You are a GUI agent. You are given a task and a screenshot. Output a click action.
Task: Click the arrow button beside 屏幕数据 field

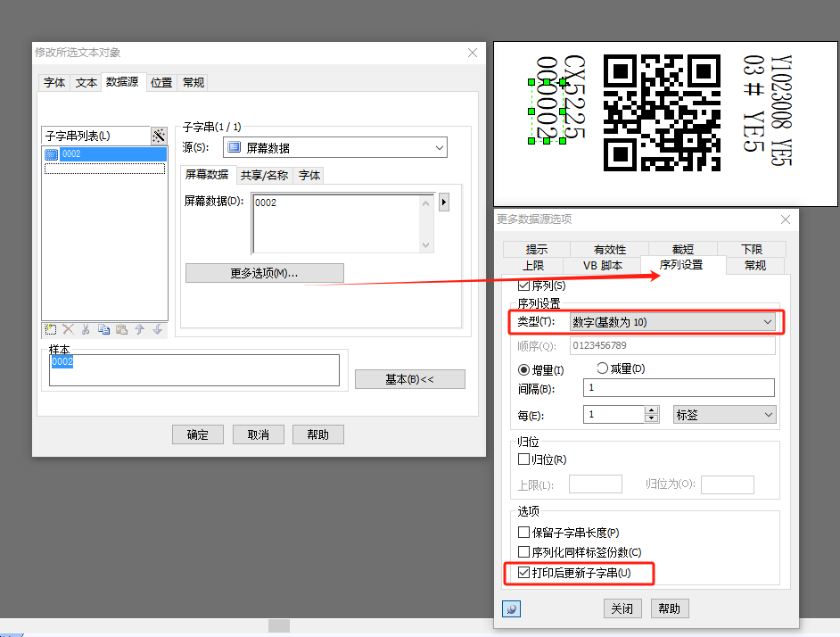[443, 203]
